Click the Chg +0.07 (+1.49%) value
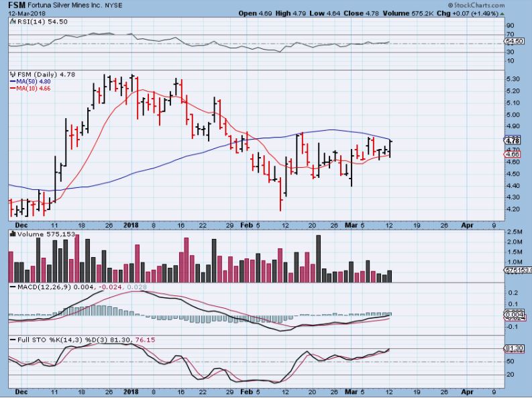The height and width of the screenshot is (398, 532). [x=468, y=13]
